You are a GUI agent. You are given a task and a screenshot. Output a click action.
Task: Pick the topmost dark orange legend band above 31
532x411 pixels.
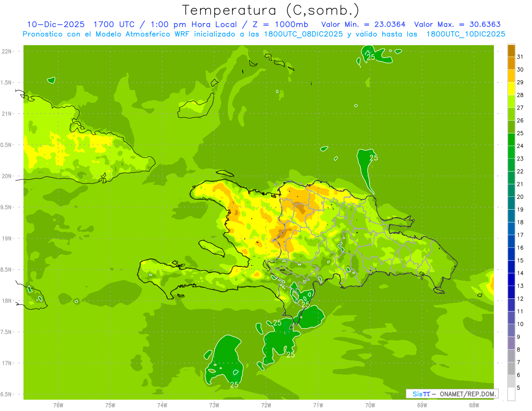pos(511,51)
